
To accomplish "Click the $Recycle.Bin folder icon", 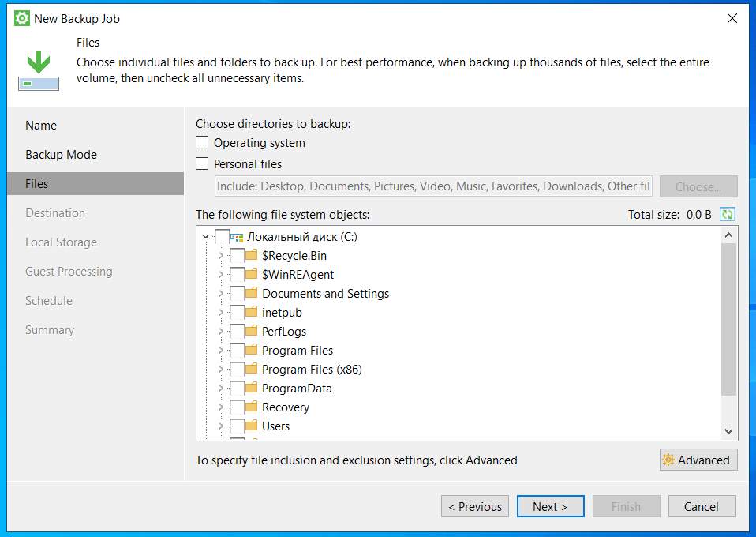I will tap(251, 256).
